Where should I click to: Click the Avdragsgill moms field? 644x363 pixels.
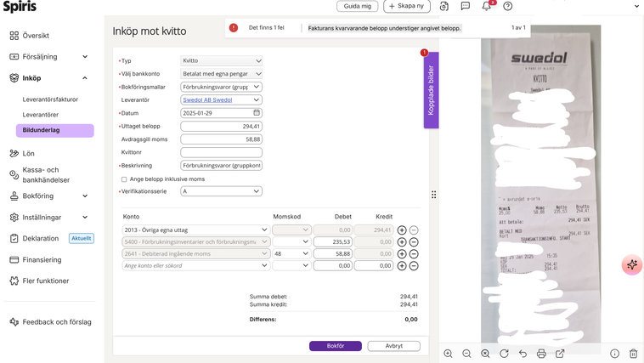(x=222, y=139)
